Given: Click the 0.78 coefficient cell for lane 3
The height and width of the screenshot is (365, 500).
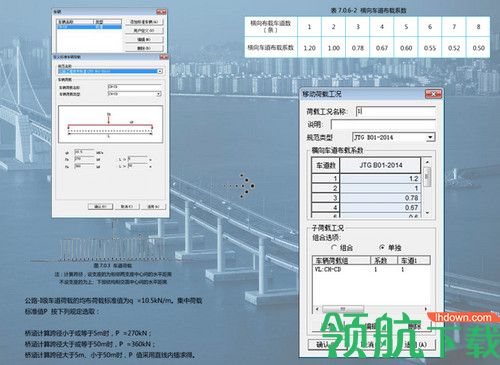Looking at the screenshot, I should click(380, 198).
